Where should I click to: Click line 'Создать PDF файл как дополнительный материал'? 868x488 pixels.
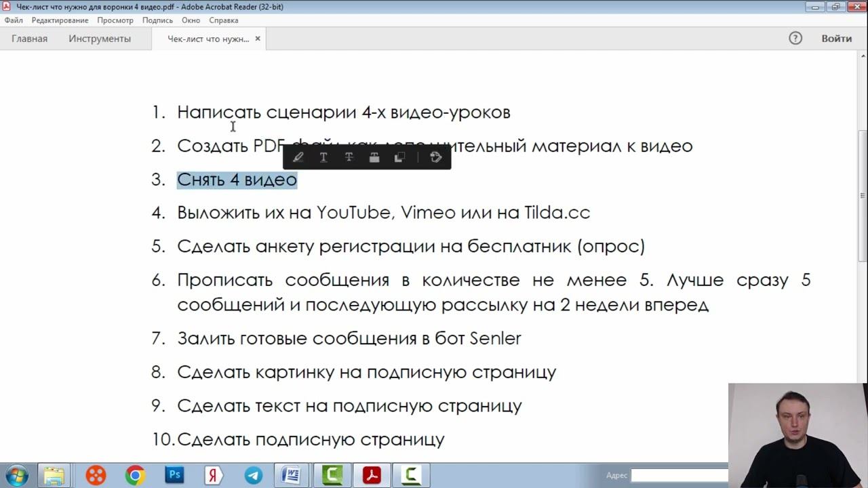pos(435,146)
